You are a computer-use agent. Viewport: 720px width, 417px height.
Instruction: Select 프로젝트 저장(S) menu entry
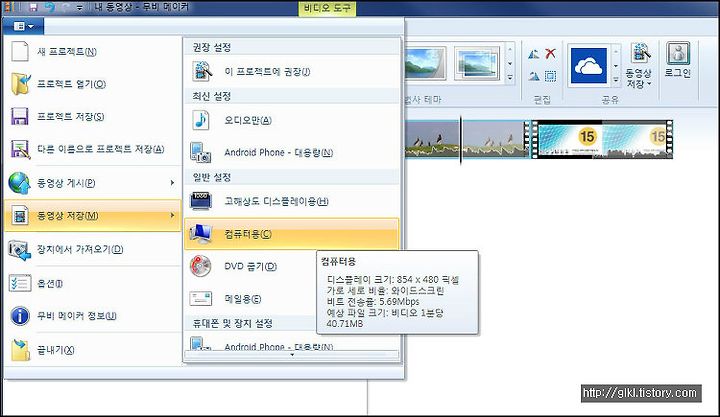[x=92, y=117]
